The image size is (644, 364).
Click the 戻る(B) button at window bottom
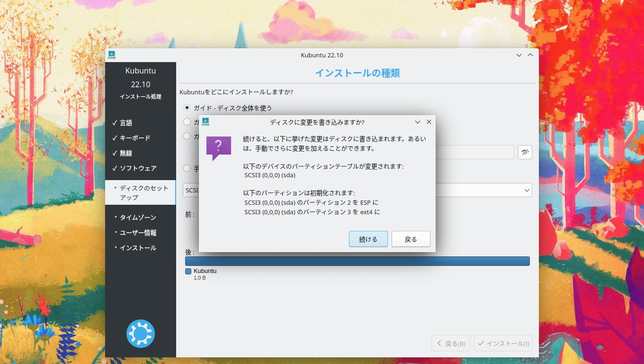click(451, 343)
